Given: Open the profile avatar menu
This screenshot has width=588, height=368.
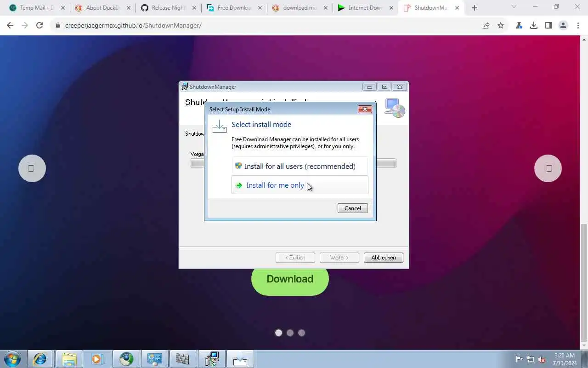Looking at the screenshot, I should coord(563,26).
